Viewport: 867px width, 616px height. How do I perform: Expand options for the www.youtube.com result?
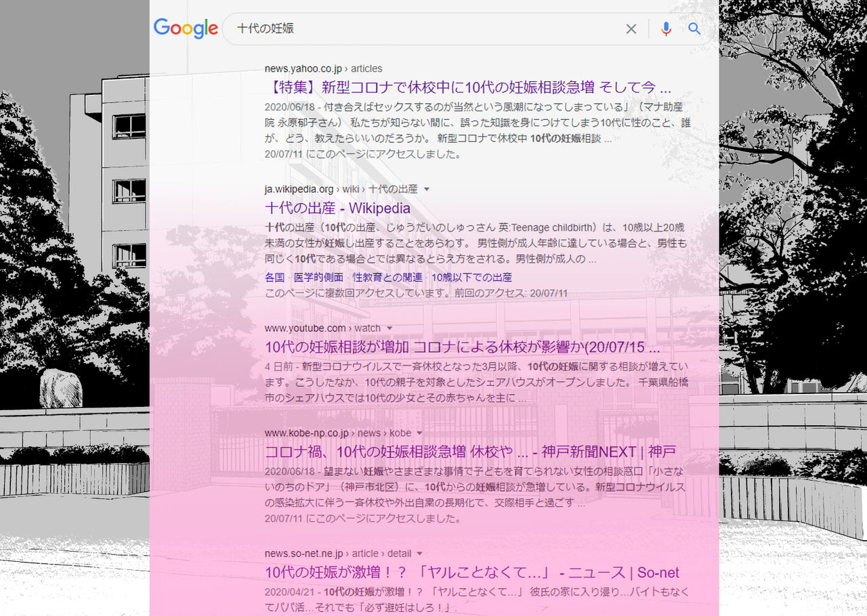click(x=389, y=328)
